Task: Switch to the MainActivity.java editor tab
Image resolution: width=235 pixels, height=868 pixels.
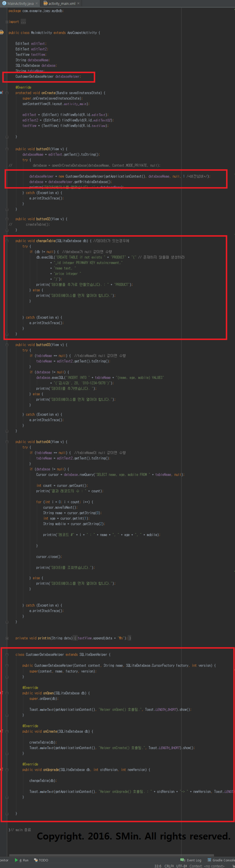Action: point(20,3)
